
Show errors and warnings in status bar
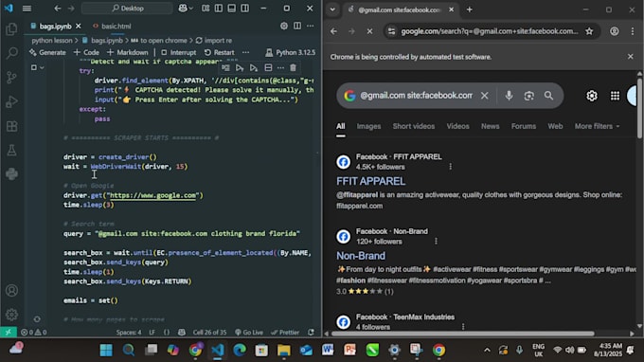click(34, 332)
